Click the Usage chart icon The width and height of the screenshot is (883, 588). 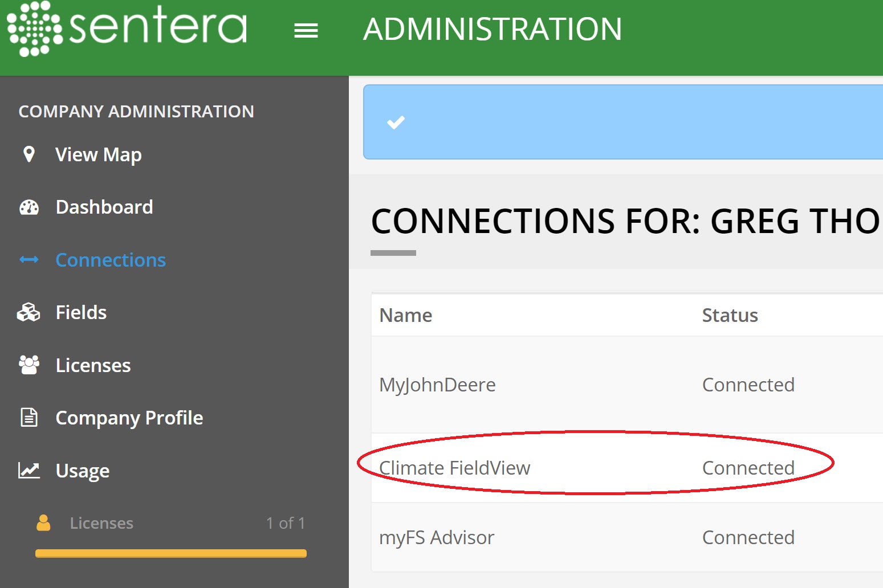(x=29, y=470)
